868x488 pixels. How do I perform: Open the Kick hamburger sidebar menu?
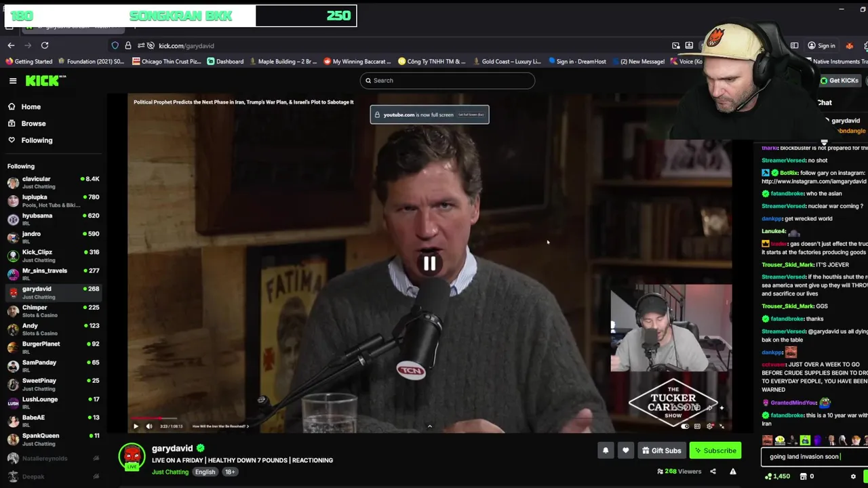tap(12, 81)
